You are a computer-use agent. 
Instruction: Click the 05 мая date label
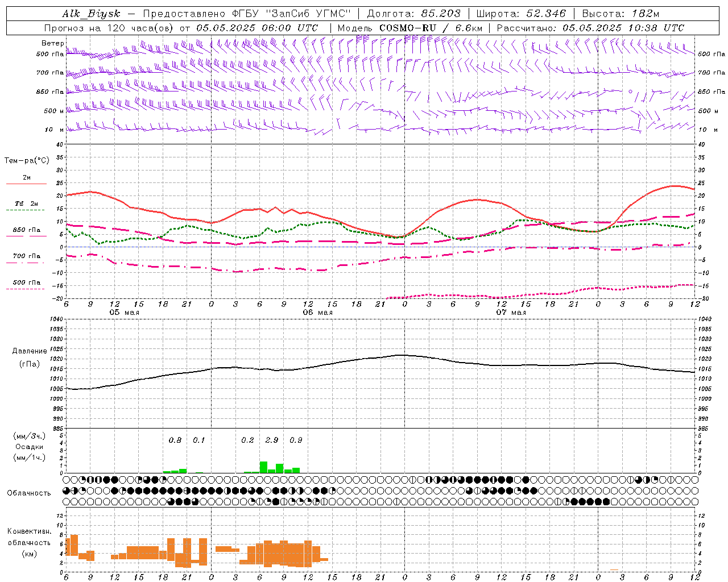click(x=124, y=313)
